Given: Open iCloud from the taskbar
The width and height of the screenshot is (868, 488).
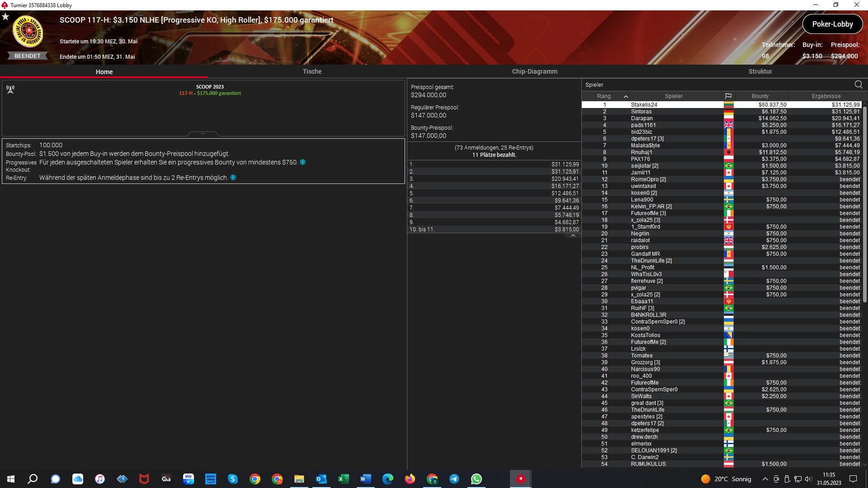Looking at the screenshot, I should (78, 479).
